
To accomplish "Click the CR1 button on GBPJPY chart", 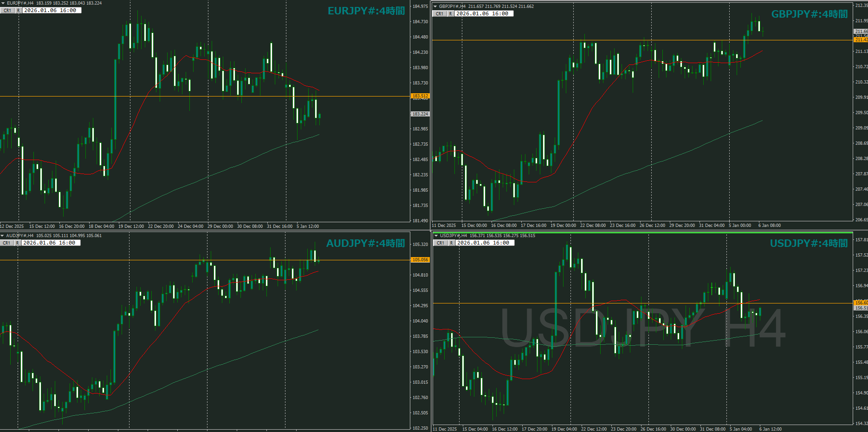I will click(x=440, y=14).
